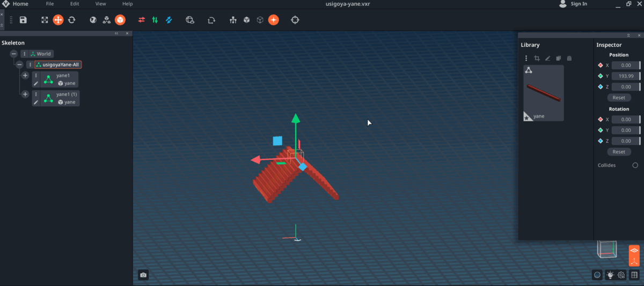Open the Edit menu
This screenshot has width=644, height=286.
click(75, 4)
